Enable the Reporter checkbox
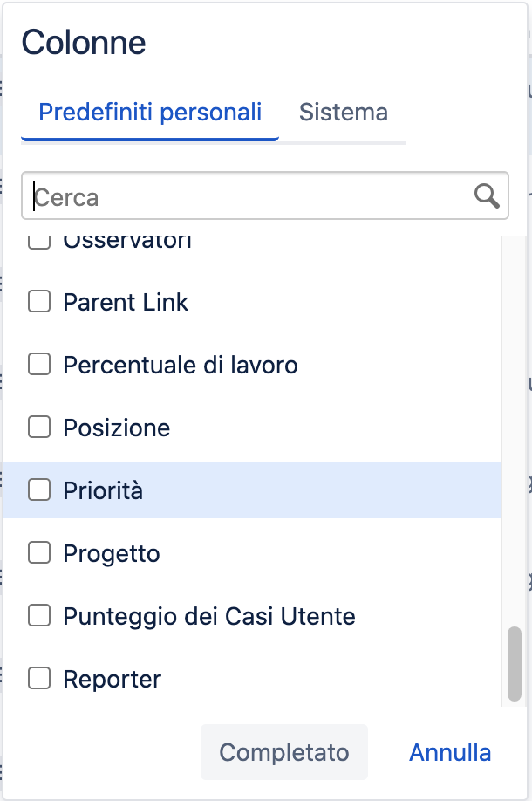 (x=39, y=678)
